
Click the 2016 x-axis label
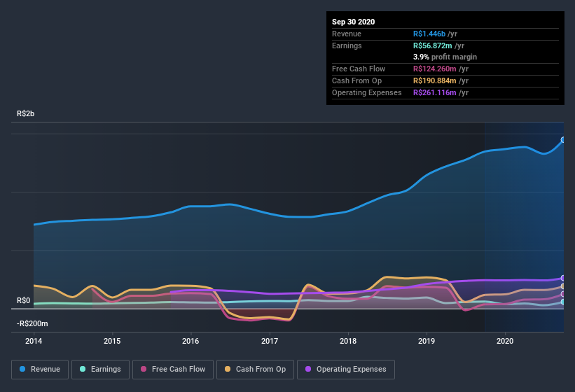click(x=190, y=341)
